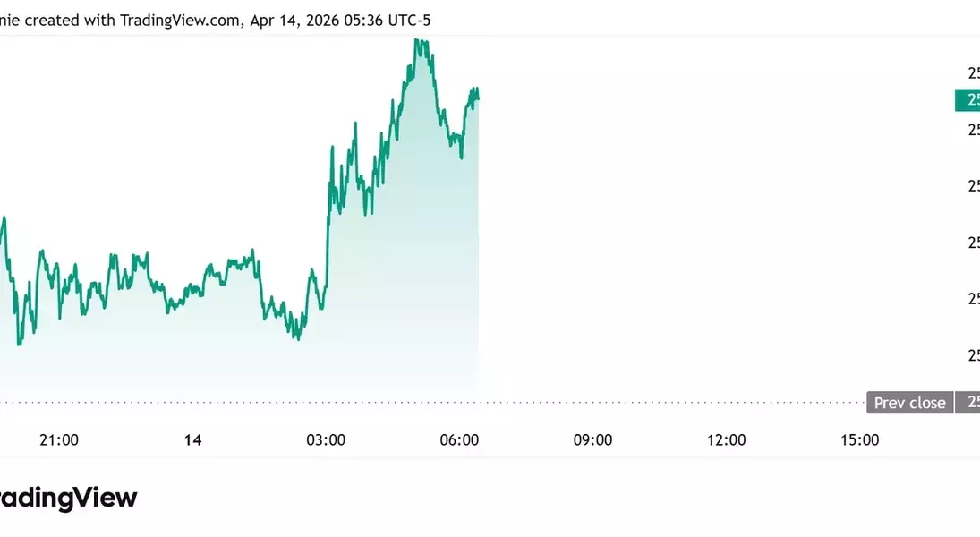Click the latest endpoint of the price line
980x537 pixels.
(478, 97)
